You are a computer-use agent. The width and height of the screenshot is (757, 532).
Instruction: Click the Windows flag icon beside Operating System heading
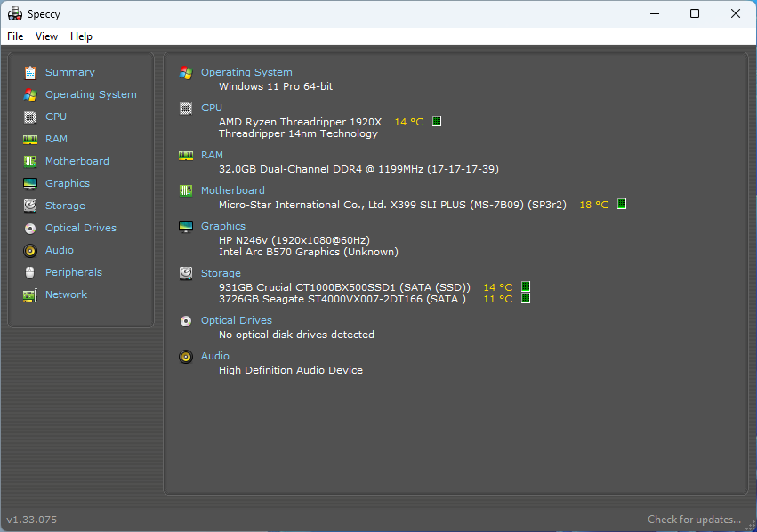click(x=186, y=72)
